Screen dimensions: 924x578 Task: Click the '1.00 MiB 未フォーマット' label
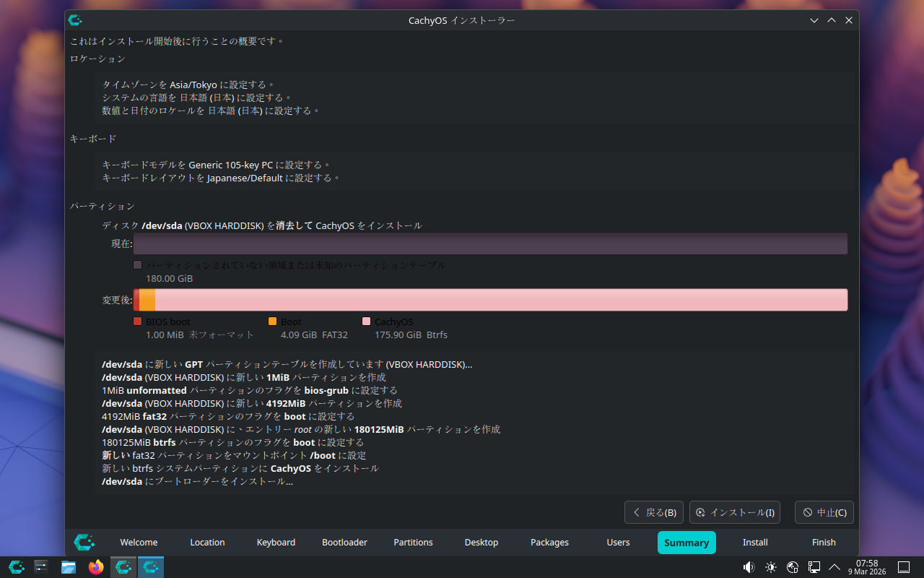[200, 335]
